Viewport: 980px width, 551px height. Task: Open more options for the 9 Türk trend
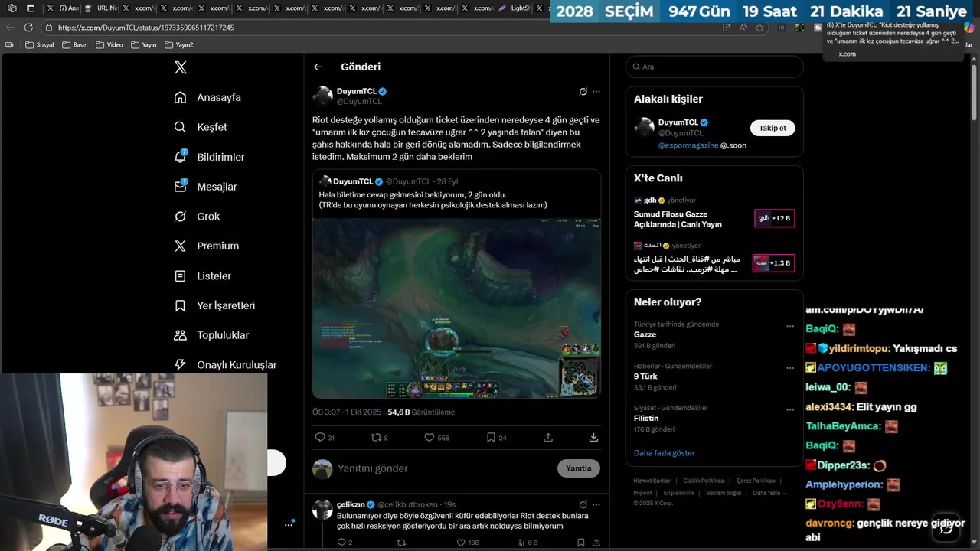pos(789,368)
